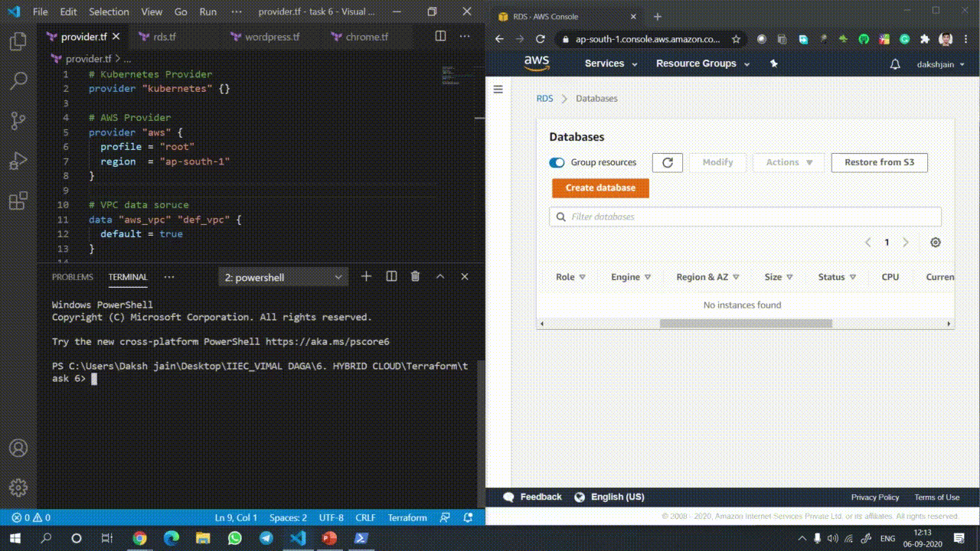The height and width of the screenshot is (551, 980).
Task: Click the Create database button
Action: pos(600,187)
